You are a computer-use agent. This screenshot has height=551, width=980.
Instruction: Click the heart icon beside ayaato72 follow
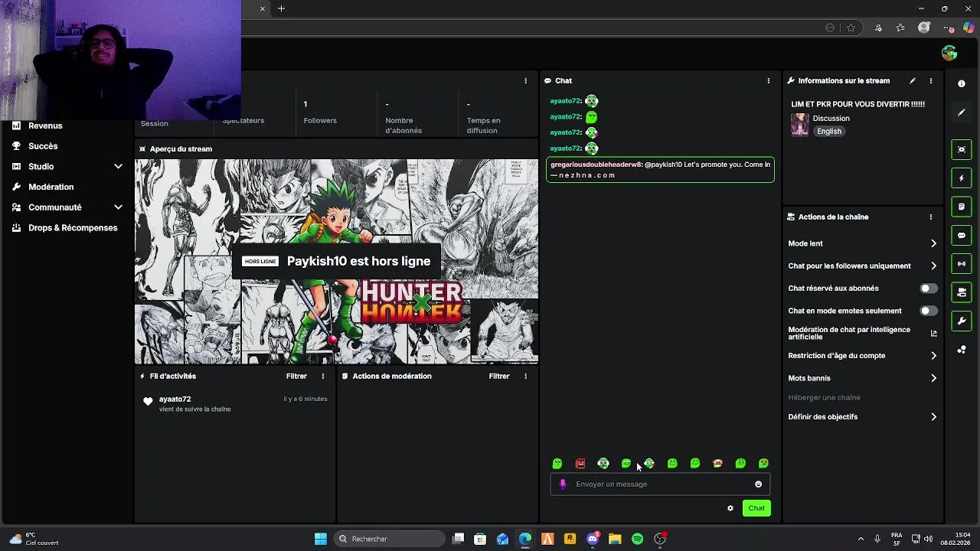pos(149,402)
